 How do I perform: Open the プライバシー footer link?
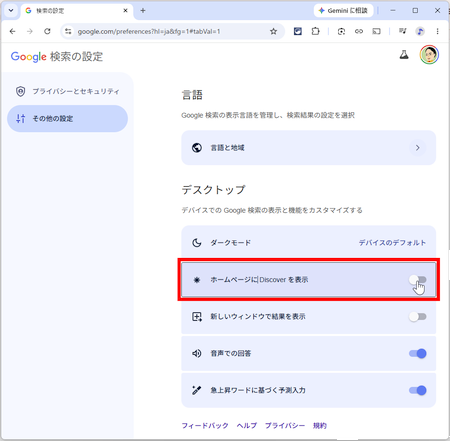pyautogui.click(x=285, y=425)
